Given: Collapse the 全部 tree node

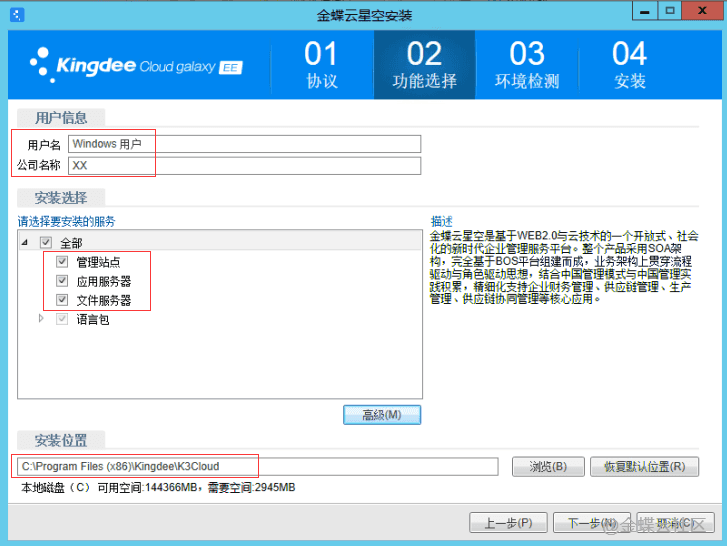Looking at the screenshot, I should pos(25,242).
